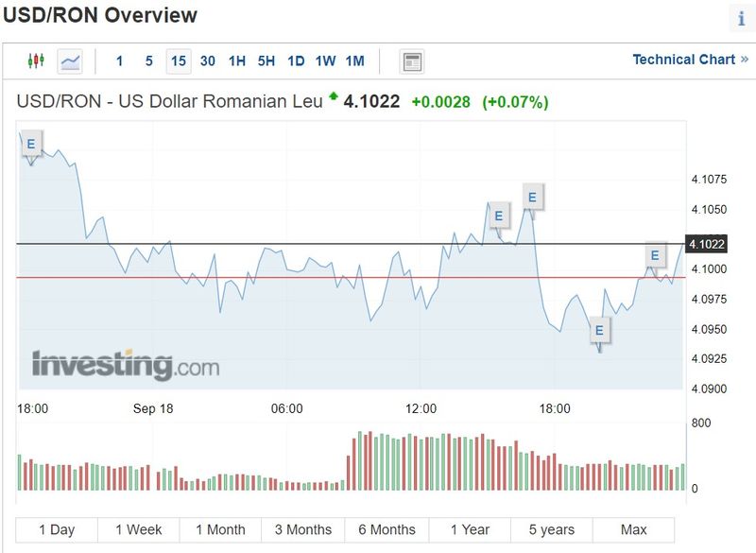756x553 pixels.
Task: Click the news overlay icon in toolbar
Action: (x=411, y=62)
